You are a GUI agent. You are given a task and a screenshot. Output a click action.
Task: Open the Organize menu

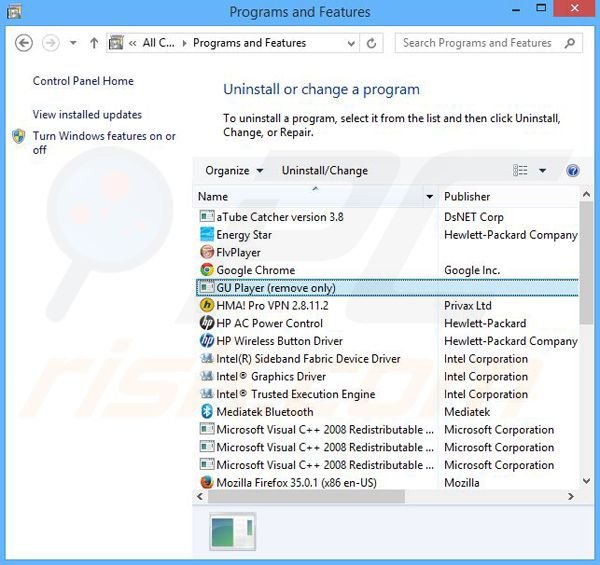234,171
